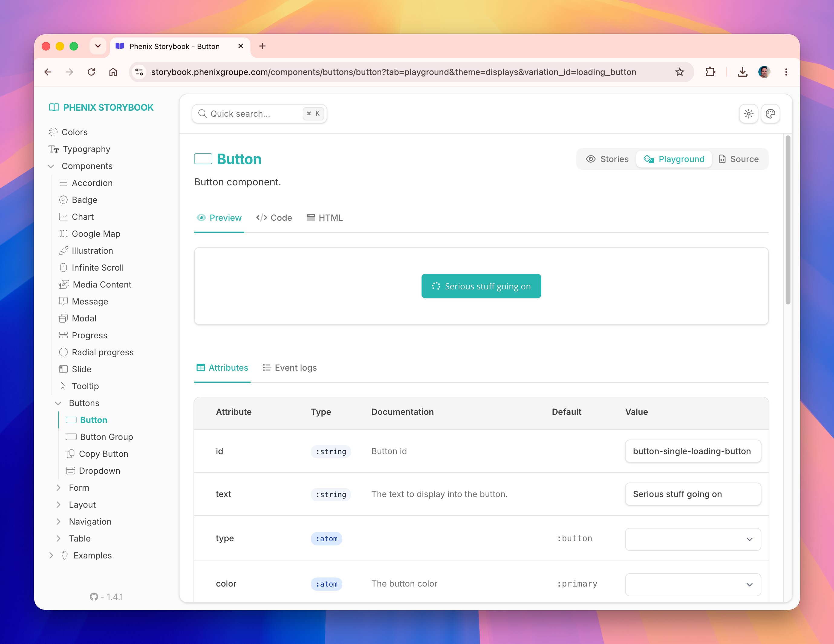Switch to the Stories tab

607,159
